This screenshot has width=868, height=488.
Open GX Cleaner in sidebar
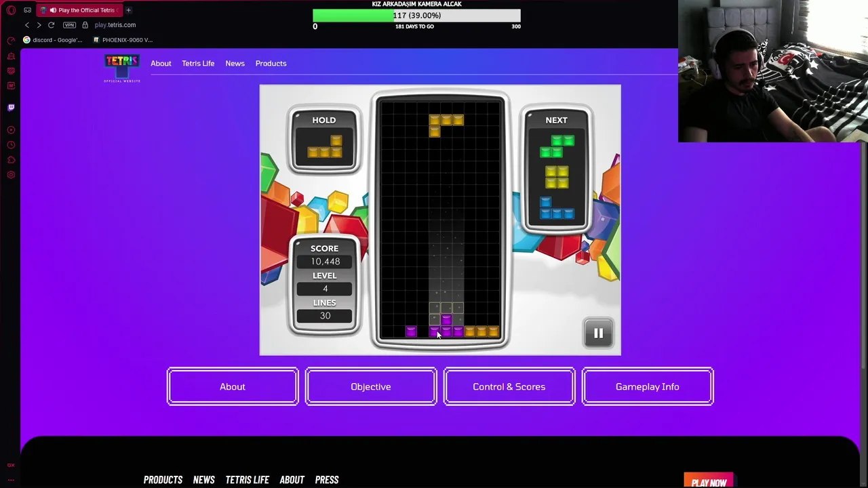click(x=11, y=56)
